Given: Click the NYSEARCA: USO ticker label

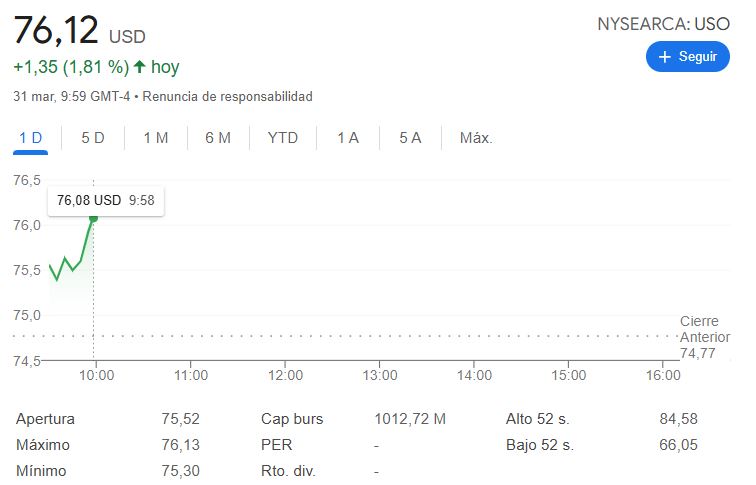Looking at the screenshot, I should pos(663,24).
